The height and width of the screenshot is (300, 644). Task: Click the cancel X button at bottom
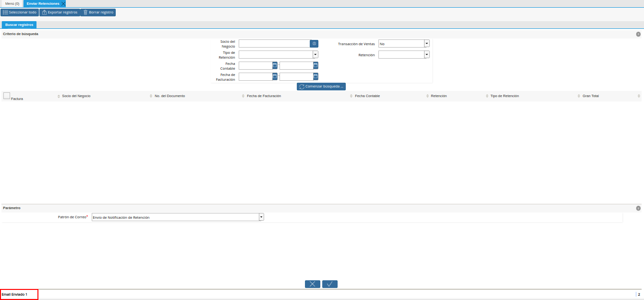click(313, 284)
